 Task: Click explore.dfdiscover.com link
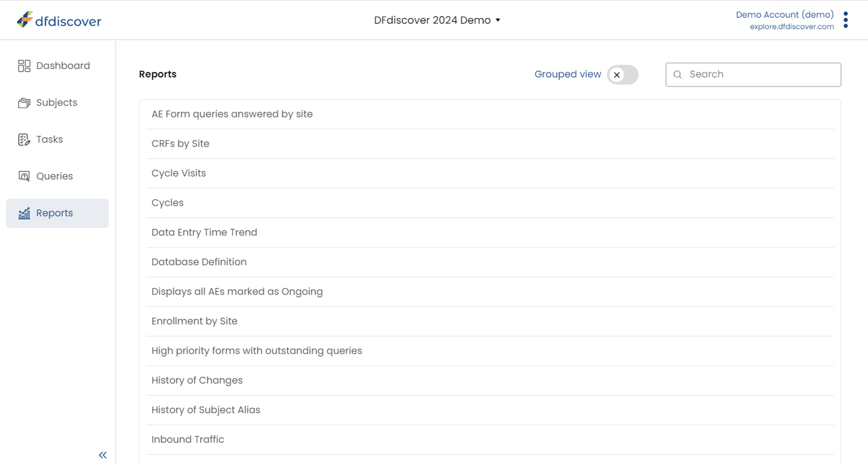point(792,26)
